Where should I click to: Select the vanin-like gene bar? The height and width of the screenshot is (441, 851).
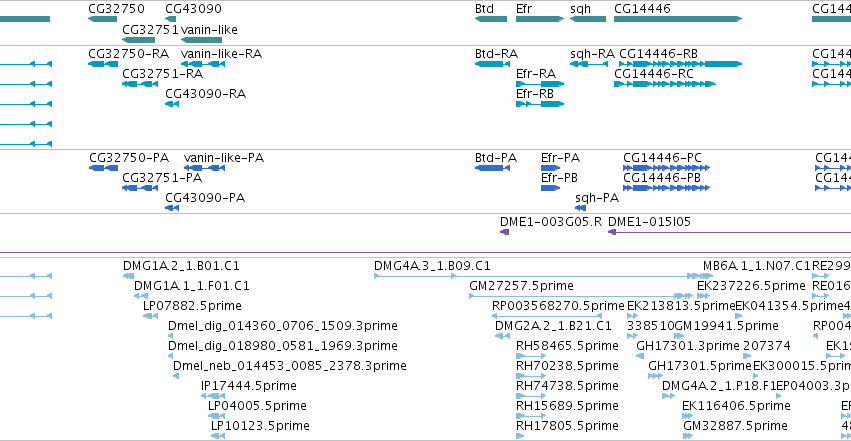pos(201,40)
